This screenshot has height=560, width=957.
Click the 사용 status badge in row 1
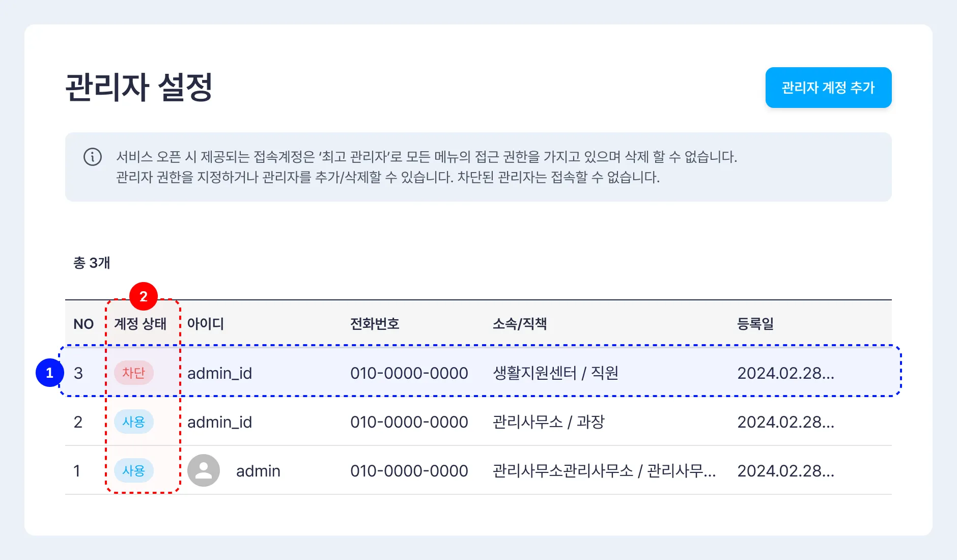[134, 470]
